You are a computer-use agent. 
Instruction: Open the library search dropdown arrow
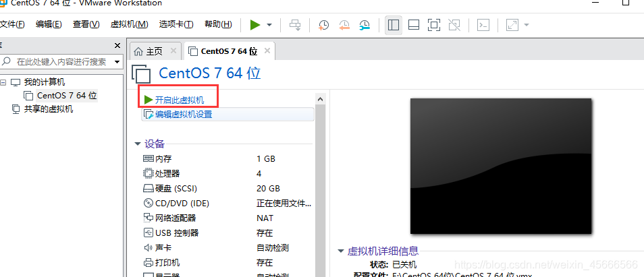[117, 62]
